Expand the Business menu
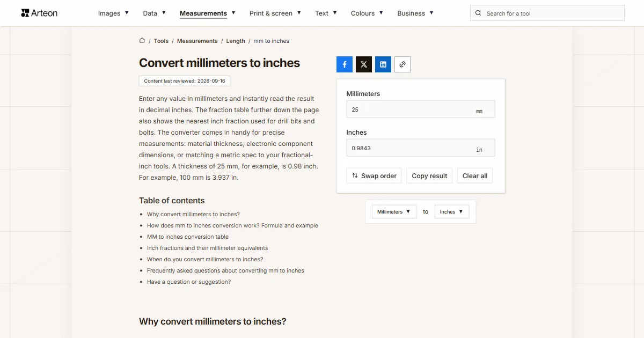This screenshot has height=338, width=644. 415,13
